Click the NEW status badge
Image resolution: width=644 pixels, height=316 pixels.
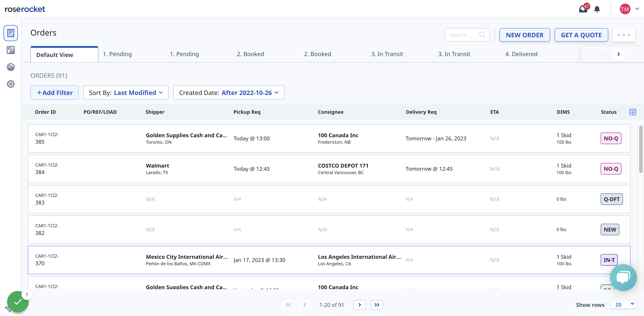tap(610, 230)
